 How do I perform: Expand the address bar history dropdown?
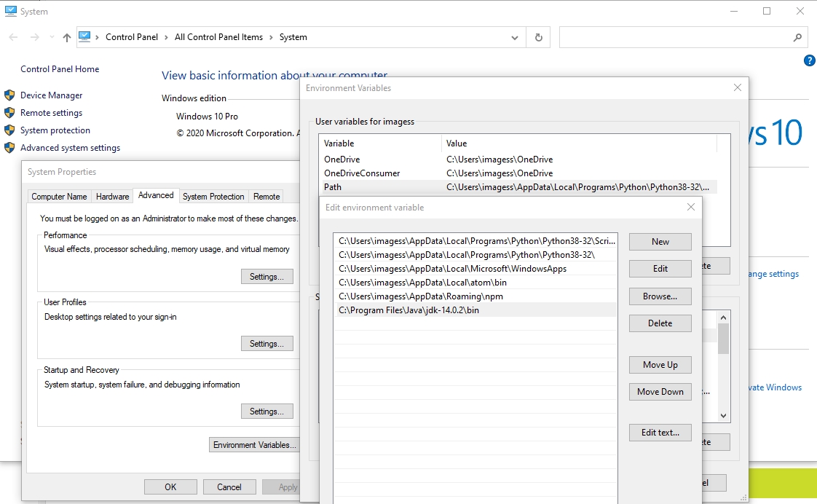point(514,38)
